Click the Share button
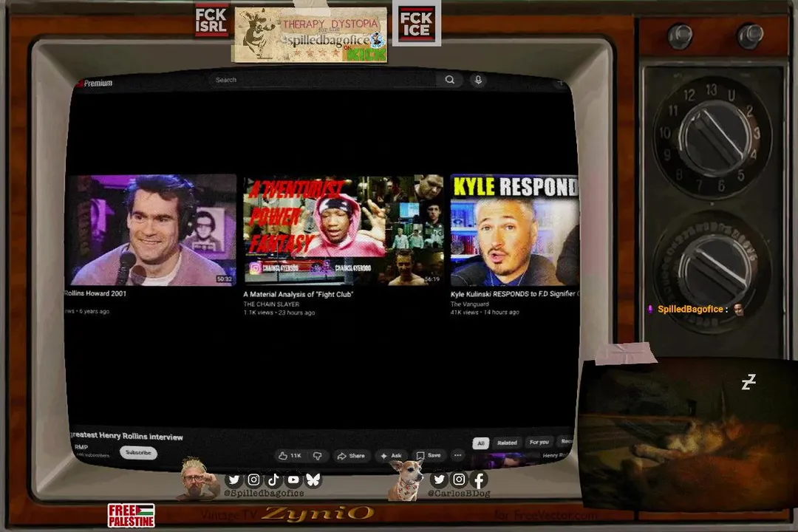798x532 pixels. click(x=351, y=456)
